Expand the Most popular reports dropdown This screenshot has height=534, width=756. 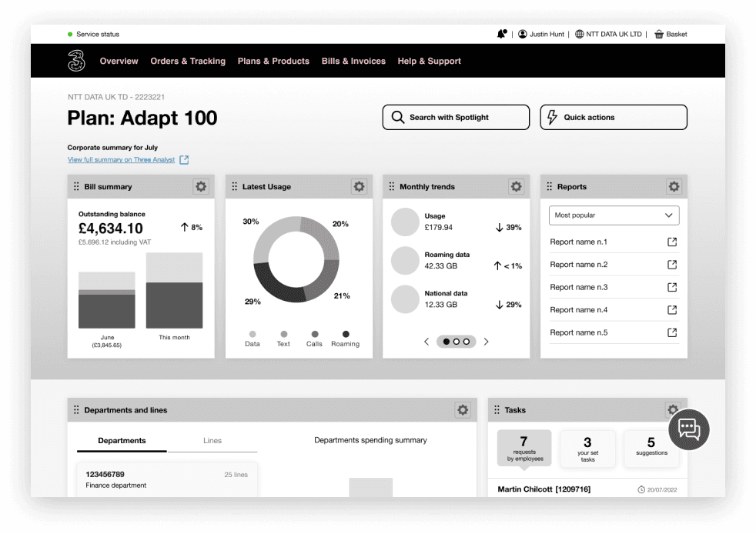(614, 215)
